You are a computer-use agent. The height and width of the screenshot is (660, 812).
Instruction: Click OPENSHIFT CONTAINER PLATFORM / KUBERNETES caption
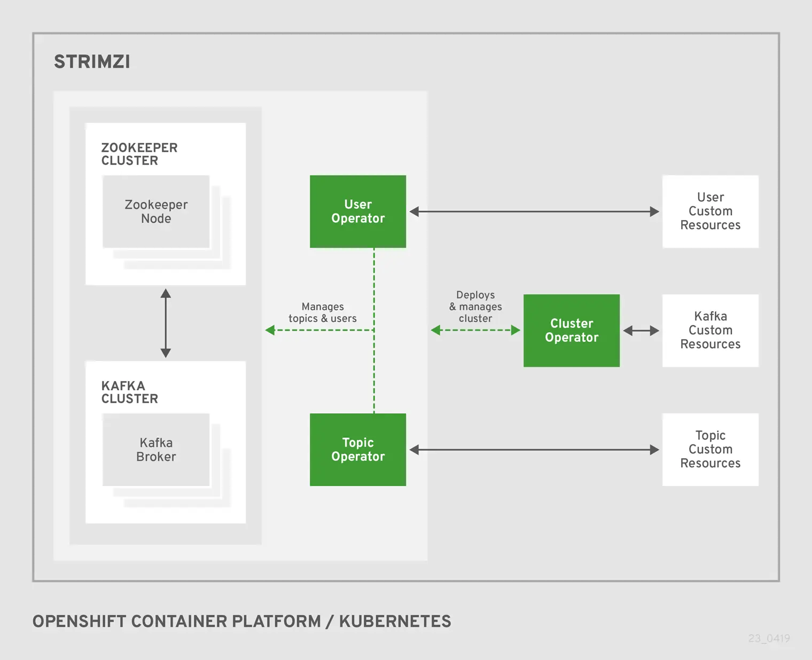point(241,622)
